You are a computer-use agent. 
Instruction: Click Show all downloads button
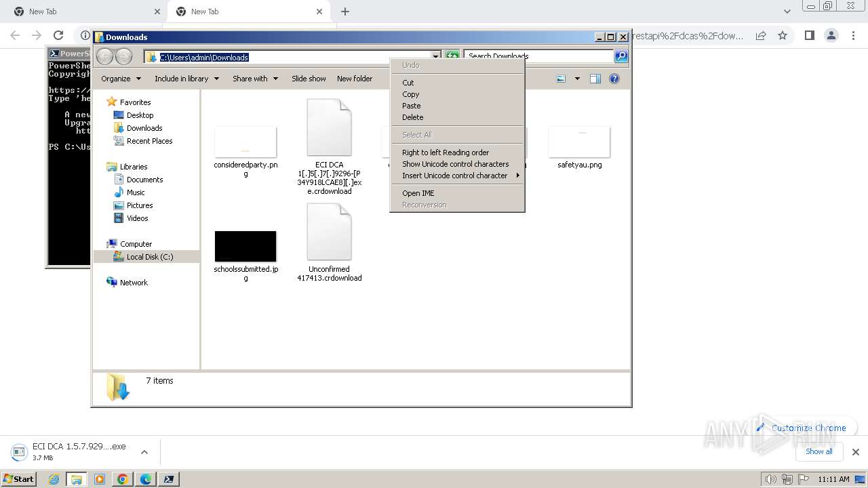818,451
